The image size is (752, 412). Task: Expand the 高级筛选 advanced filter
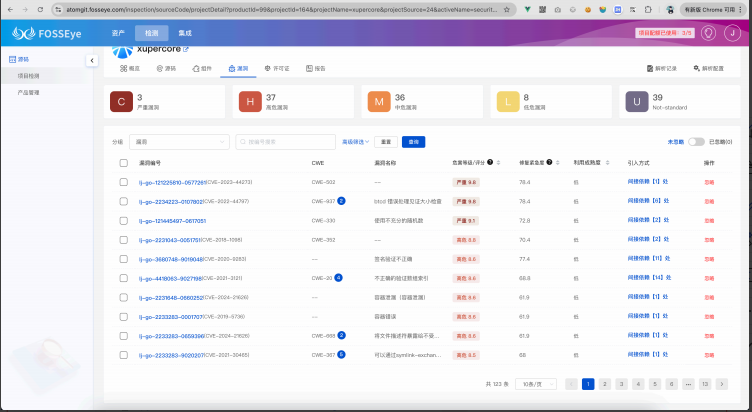click(355, 142)
